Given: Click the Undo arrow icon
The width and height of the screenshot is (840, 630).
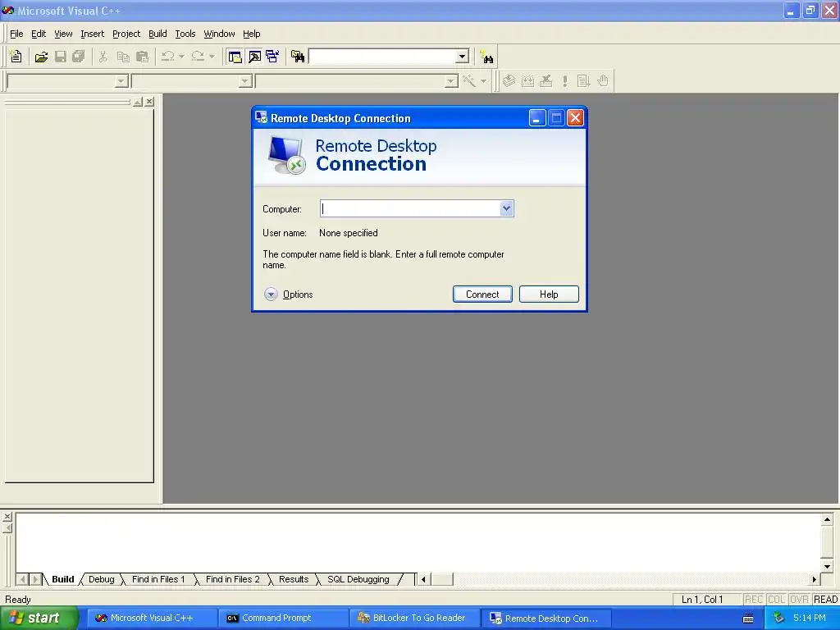Looking at the screenshot, I should click(x=167, y=57).
